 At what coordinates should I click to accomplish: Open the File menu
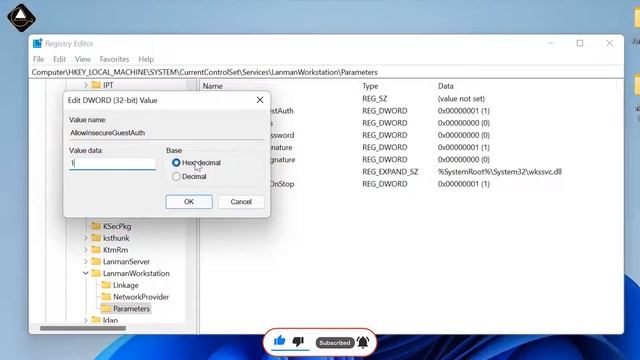click(x=38, y=59)
